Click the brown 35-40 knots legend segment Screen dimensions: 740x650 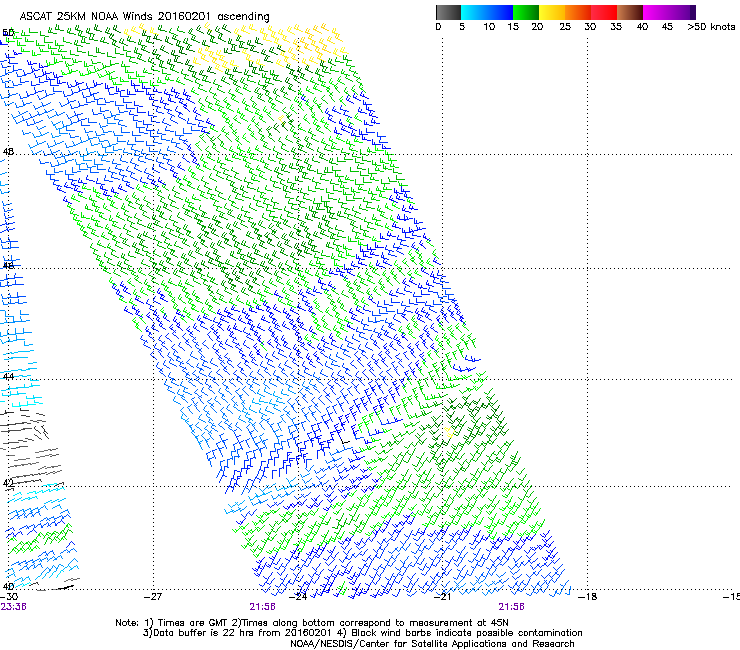[x=630, y=12]
